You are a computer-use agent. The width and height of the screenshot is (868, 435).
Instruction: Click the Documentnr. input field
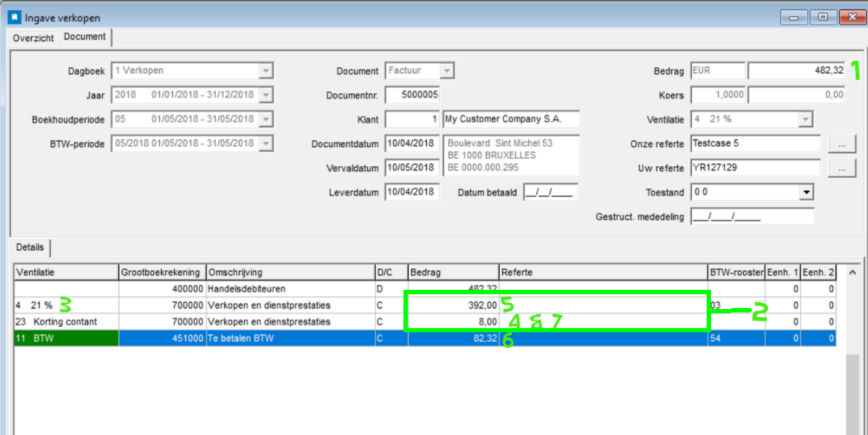413,95
